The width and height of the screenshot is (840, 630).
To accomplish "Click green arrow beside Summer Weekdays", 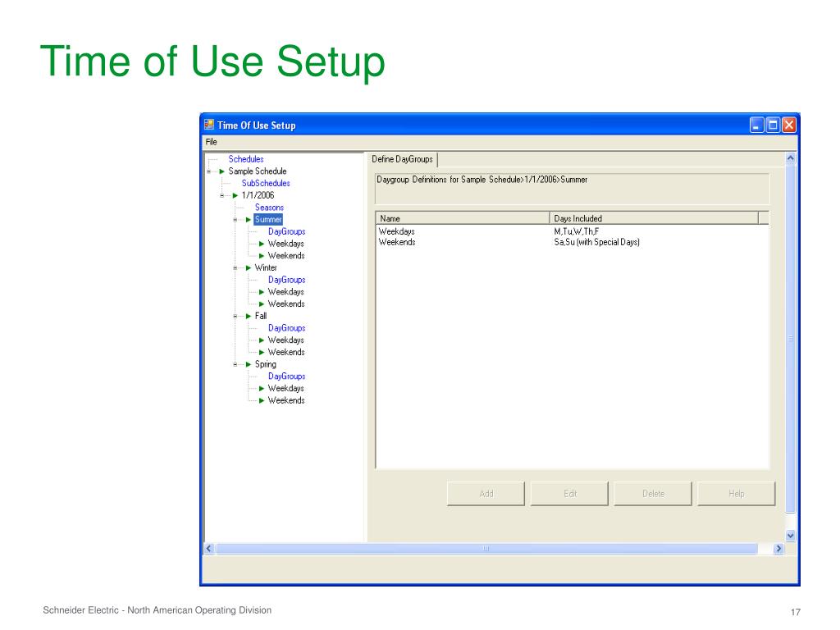I will pos(262,244).
